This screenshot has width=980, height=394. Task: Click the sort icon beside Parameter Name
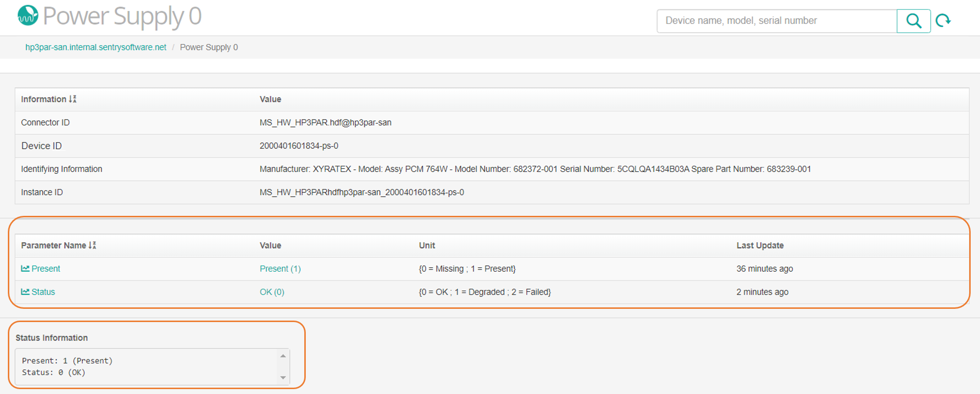tap(93, 246)
